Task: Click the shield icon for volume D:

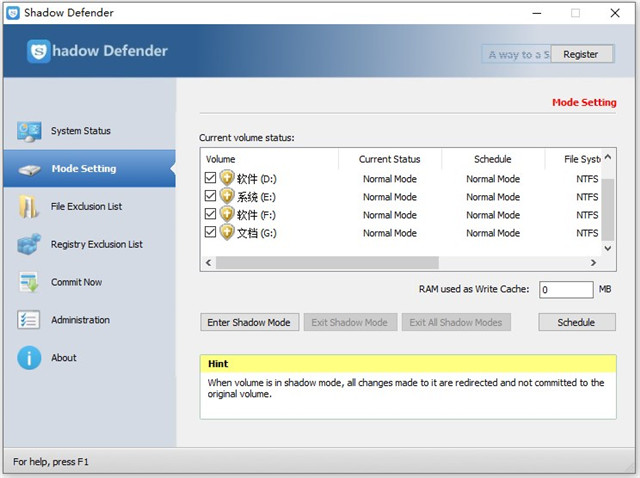Action: 227,178
